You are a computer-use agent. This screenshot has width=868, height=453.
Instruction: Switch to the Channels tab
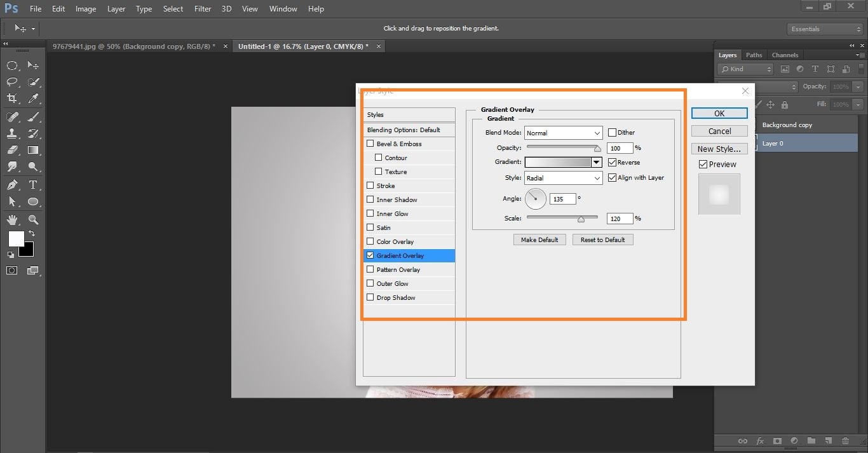[785, 55]
